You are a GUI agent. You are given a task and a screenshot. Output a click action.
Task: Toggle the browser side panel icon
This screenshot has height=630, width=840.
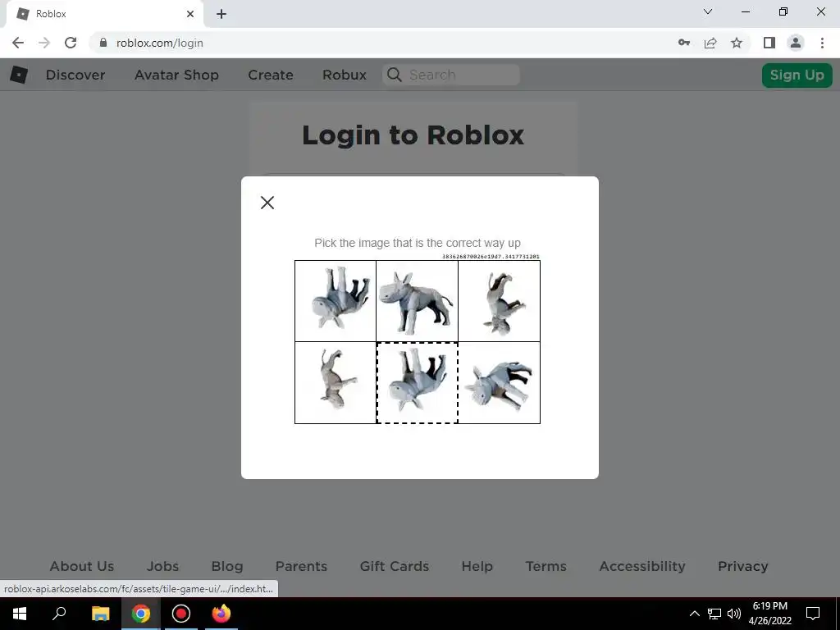tap(769, 43)
